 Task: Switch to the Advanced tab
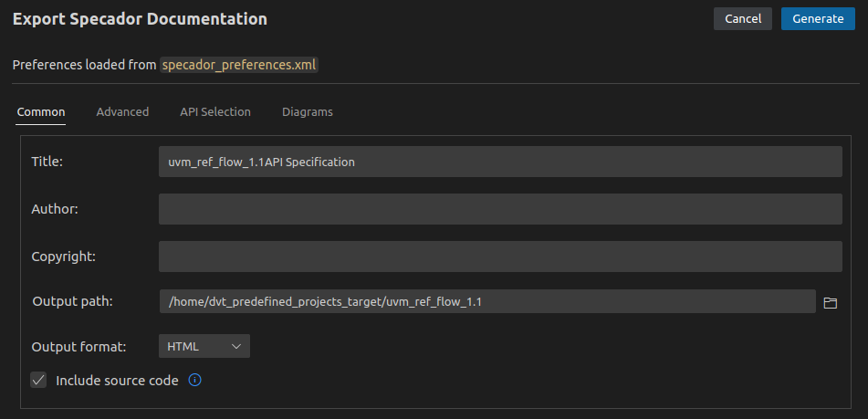coord(122,112)
